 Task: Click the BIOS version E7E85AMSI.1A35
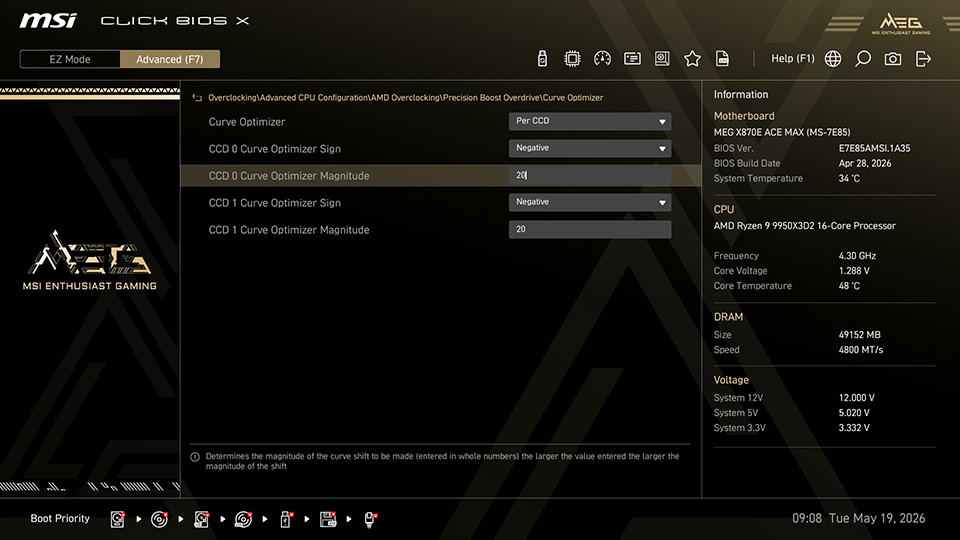click(874, 148)
